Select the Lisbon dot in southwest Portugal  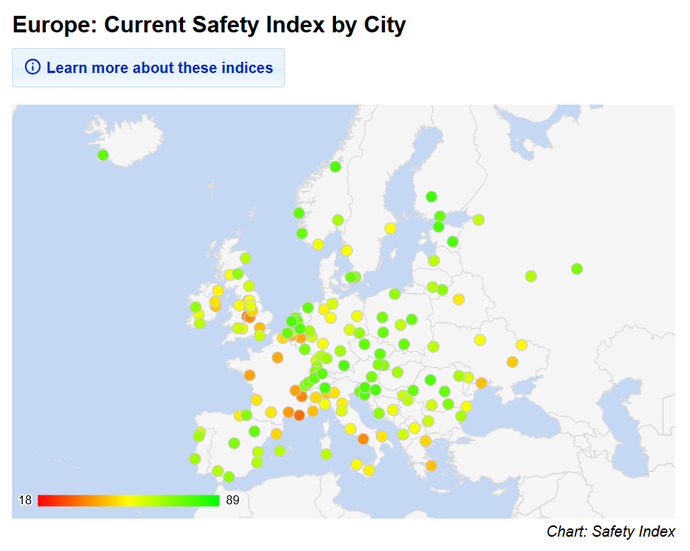(195, 459)
